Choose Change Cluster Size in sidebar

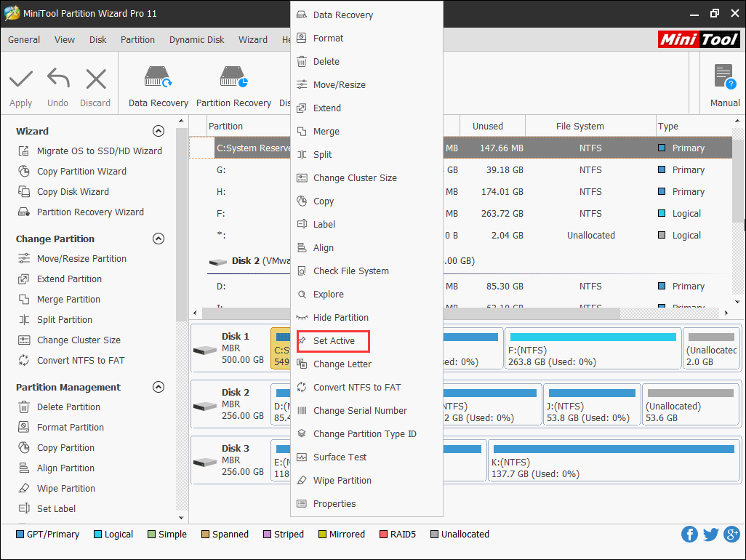(70, 340)
